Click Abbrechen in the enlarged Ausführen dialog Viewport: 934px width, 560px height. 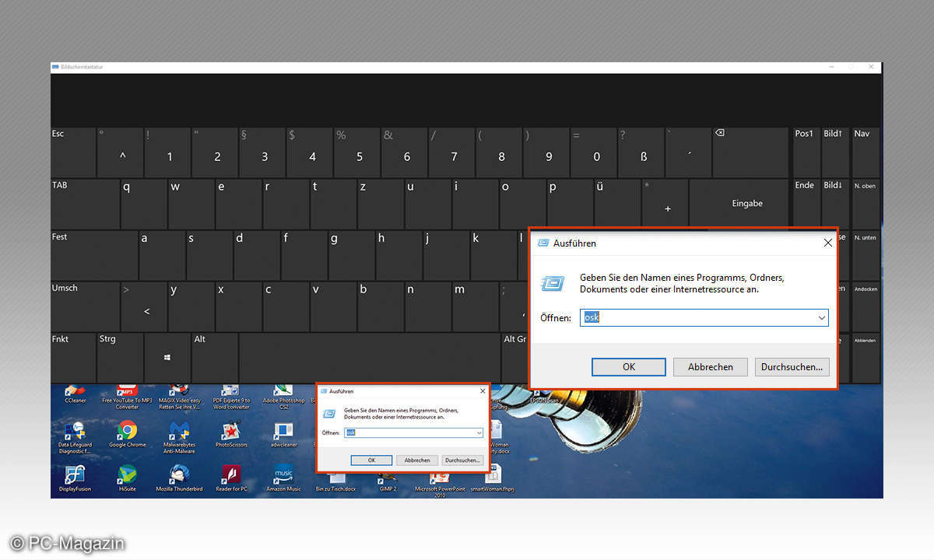[710, 367]
